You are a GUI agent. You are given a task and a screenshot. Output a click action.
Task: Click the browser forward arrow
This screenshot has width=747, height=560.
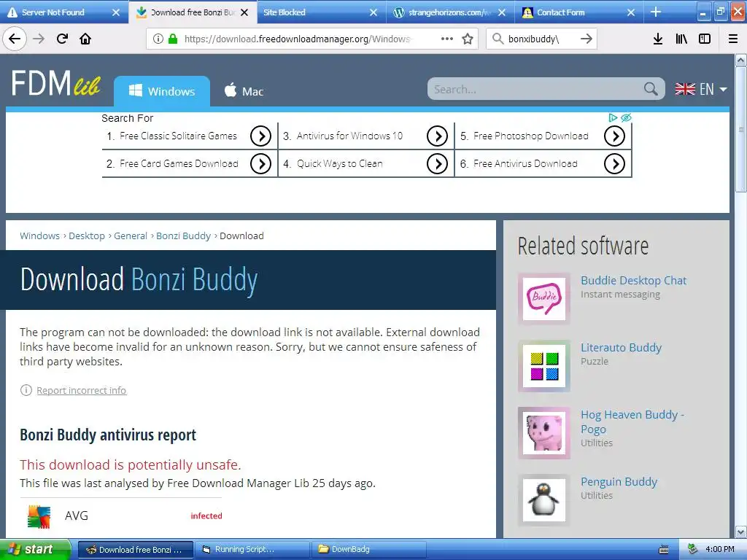[x=39, y=39]
